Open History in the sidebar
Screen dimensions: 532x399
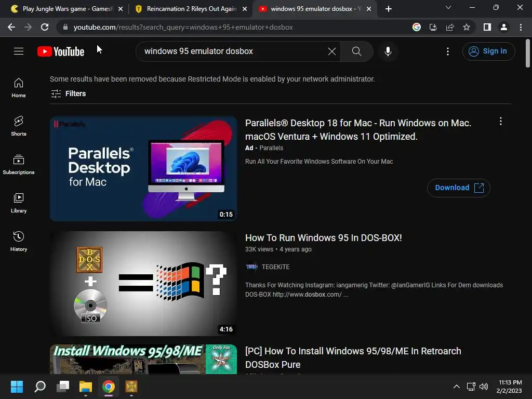coord(19,241)
